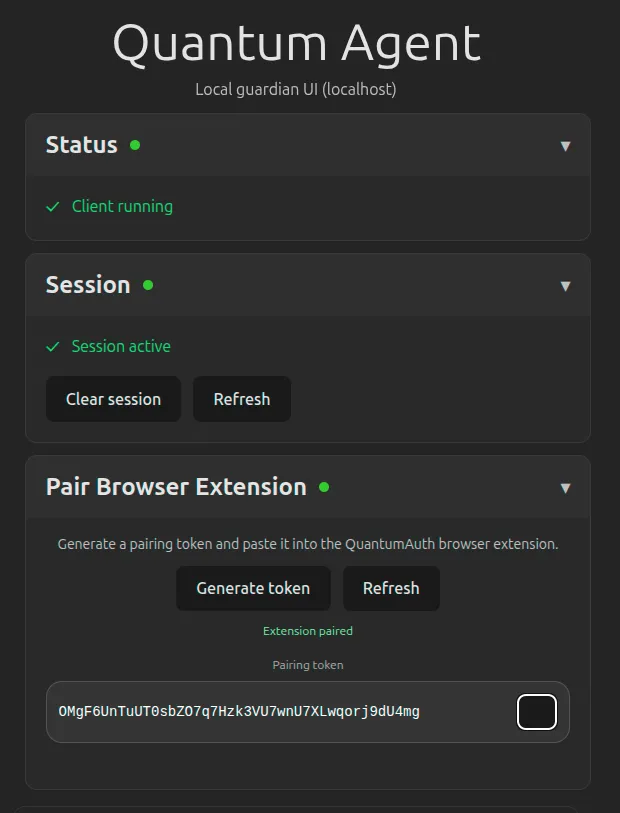The image size is (620, 813).
Task: Click the green dot beside Pair Browser Extension
Action: click(x=322, y=487)
